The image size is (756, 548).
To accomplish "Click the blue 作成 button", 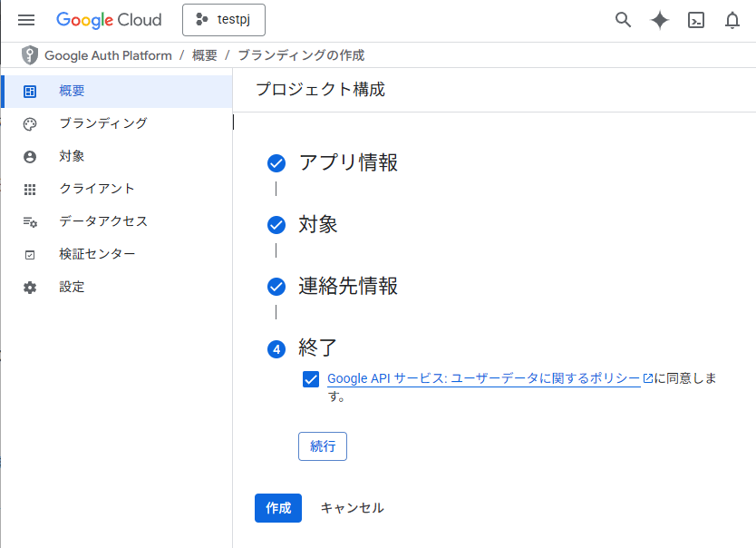I will pos(277,508).
